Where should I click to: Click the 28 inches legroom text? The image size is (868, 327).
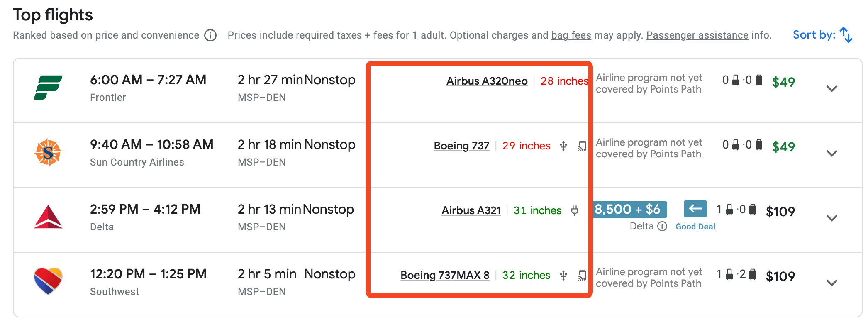click(564, 81)
